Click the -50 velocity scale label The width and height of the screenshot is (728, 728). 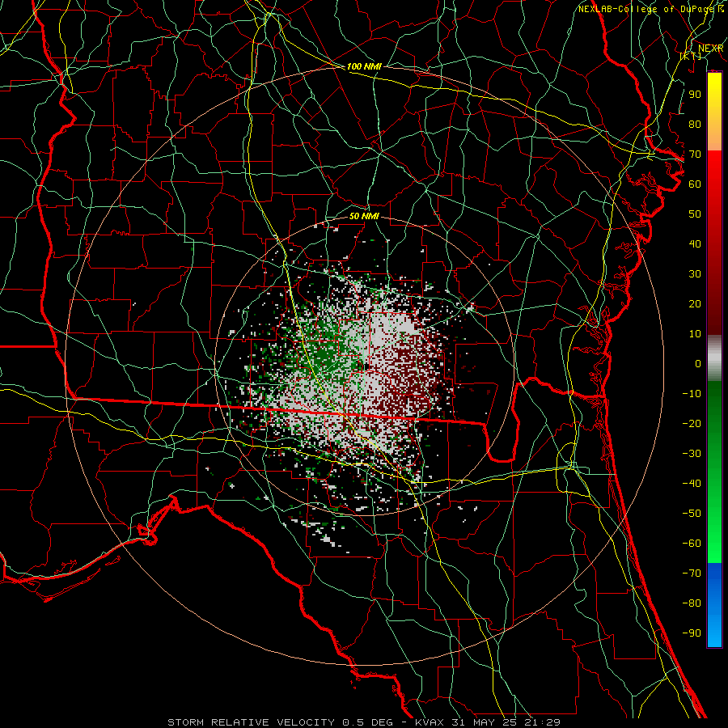(x=692, y=514)
